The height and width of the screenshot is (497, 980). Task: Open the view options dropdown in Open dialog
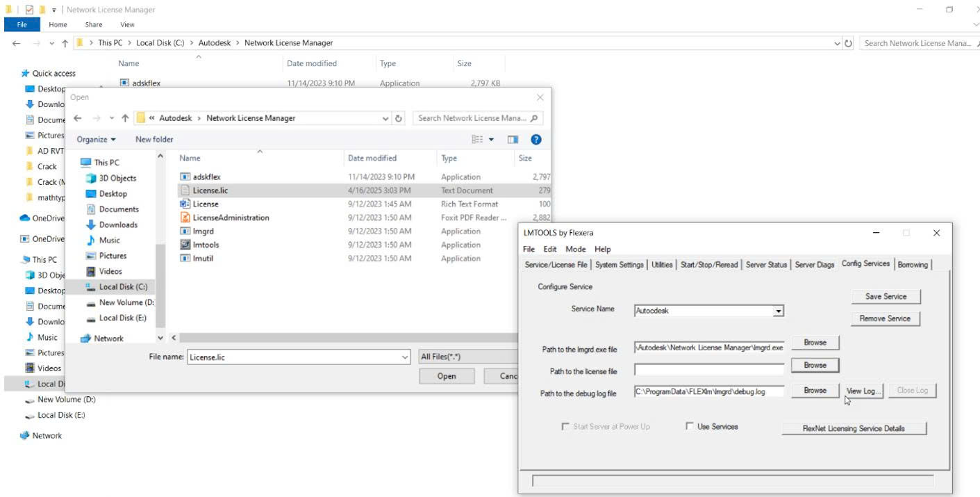491,140
